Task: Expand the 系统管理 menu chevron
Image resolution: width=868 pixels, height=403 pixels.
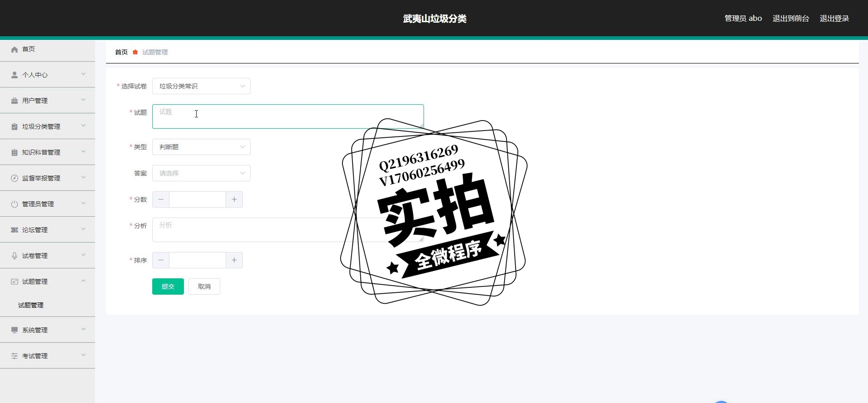Action: (x=83, y=329)
